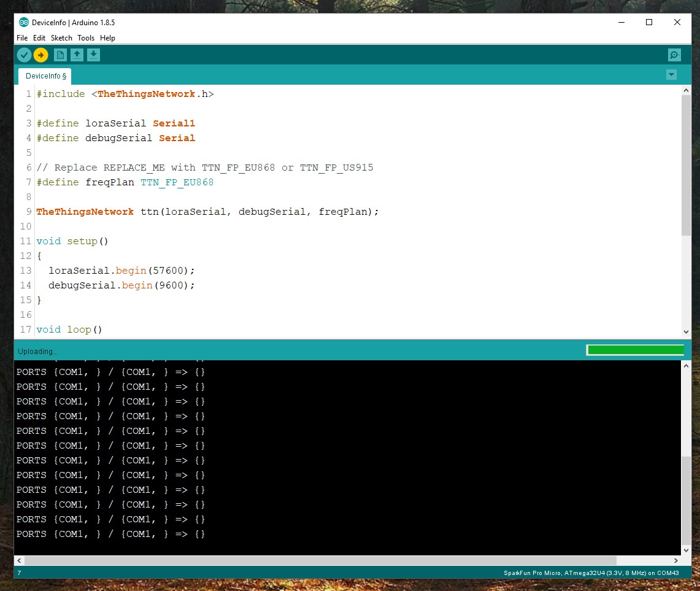Click the 'TheThingsNetwork ttn(...)' line 9
Viewport: 700px width, 591px height.
pyautogui.click(x=207, y=212)
